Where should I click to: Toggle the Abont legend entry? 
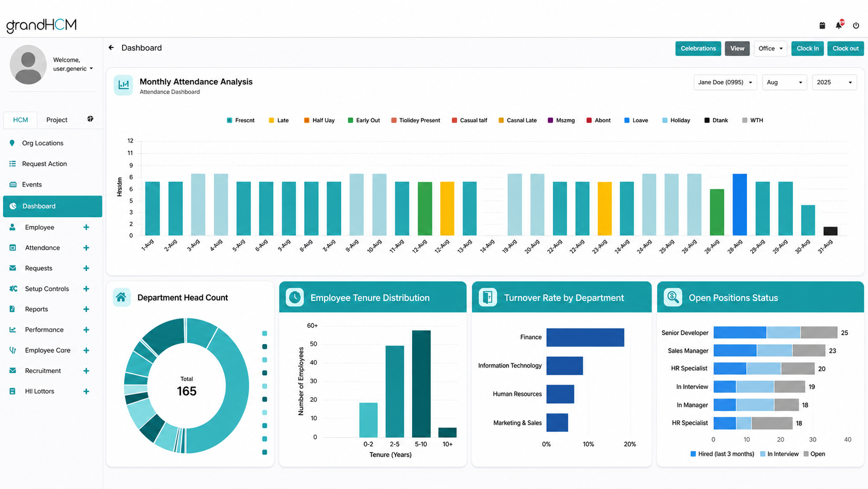(599, 120)
